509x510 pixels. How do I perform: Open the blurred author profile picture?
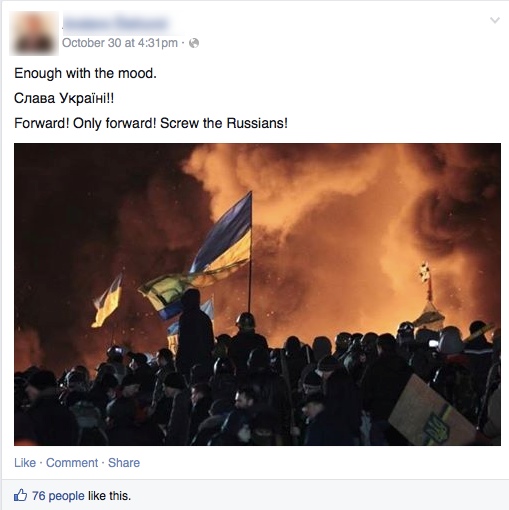pyautogui.click(x=34, y=33)
